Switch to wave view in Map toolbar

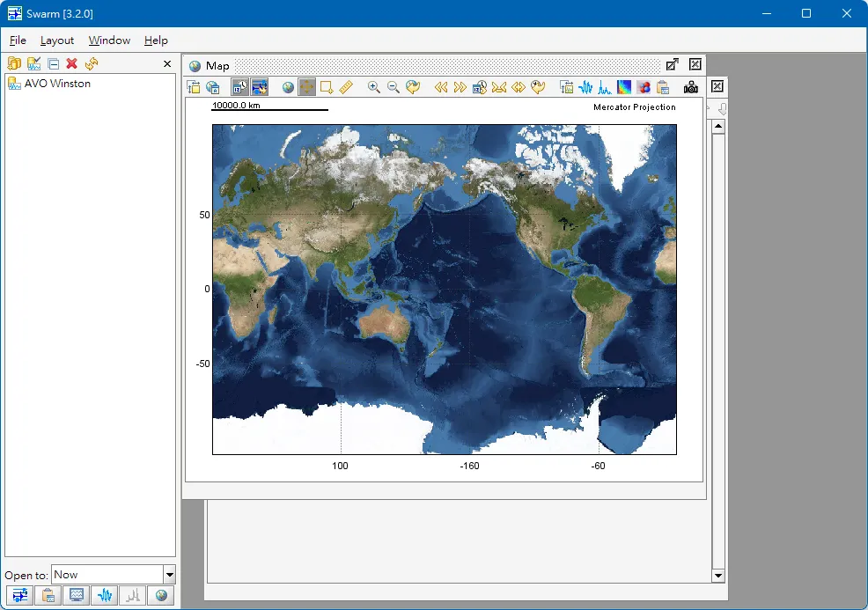585,87
